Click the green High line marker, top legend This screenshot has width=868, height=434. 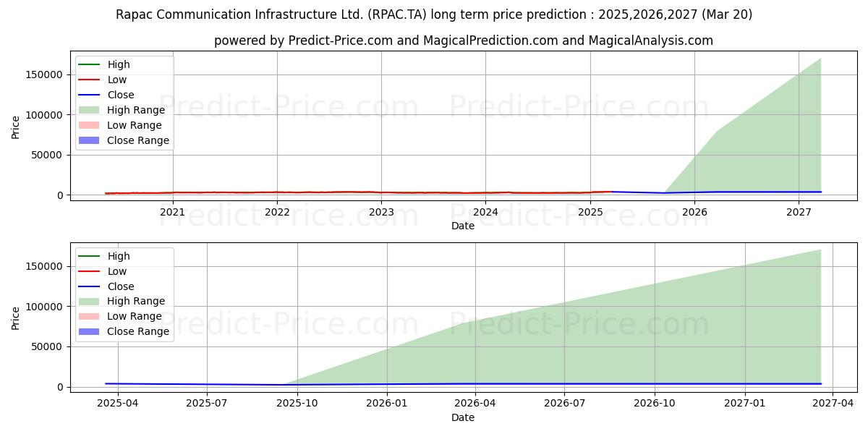pos(91,64)
